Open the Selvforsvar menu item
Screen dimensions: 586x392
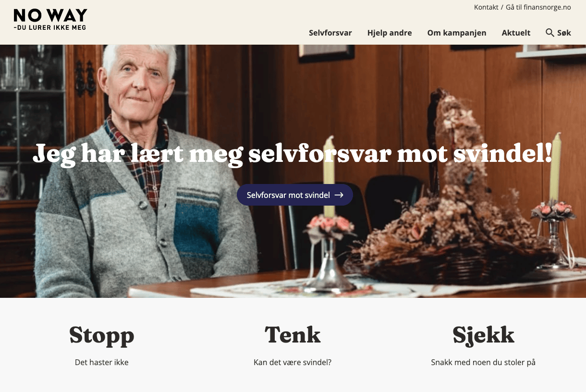pos(330,33)
